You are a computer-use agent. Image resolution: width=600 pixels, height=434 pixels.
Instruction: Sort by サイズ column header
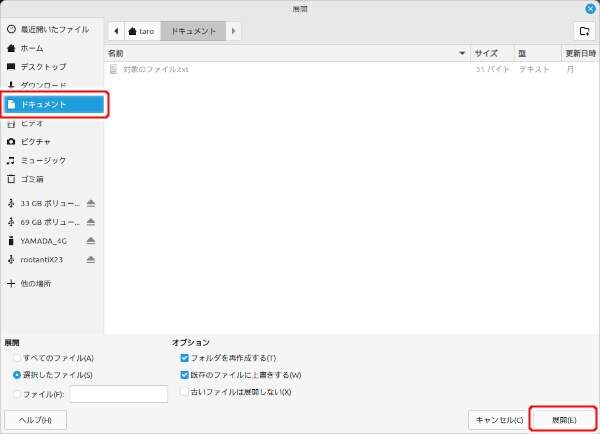(492, 53)
